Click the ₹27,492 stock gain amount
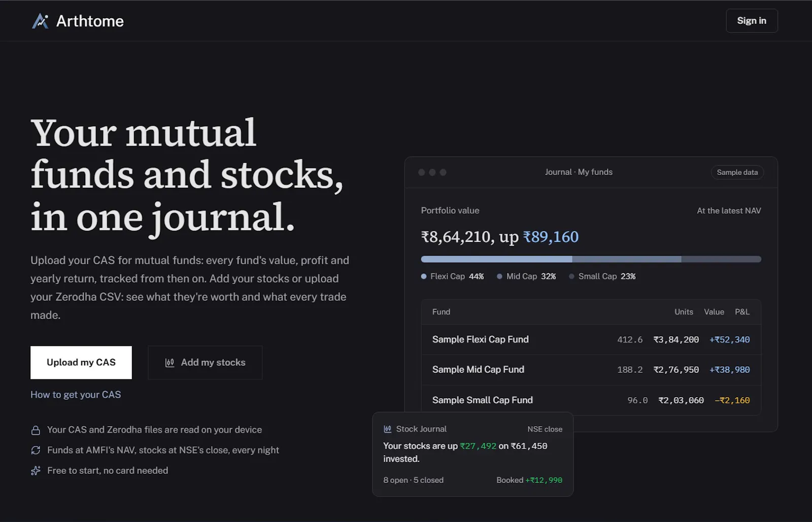This screenshot has width=812, height=522. tap(478, 446)
